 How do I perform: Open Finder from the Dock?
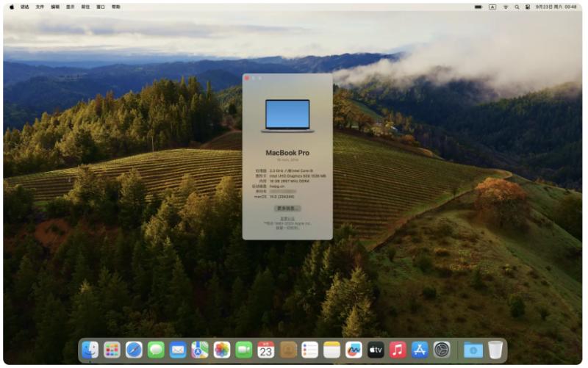(90, 350)
